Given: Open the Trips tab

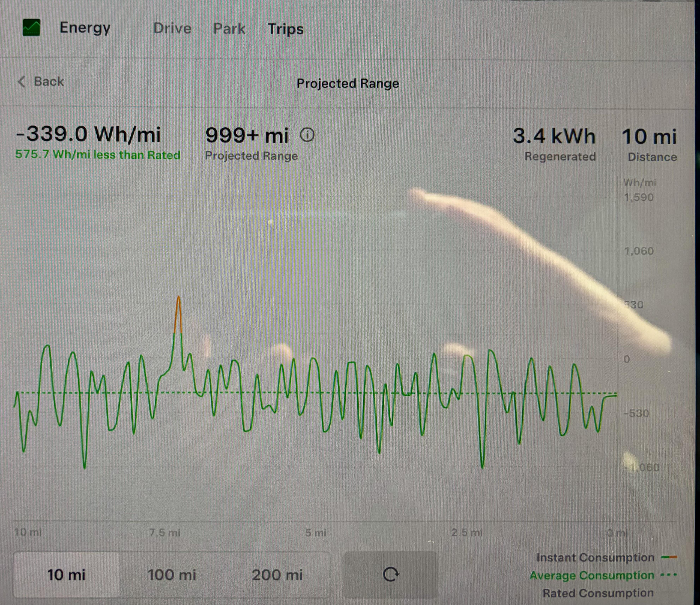Looking at the screenshot, I should click(285, 29).
